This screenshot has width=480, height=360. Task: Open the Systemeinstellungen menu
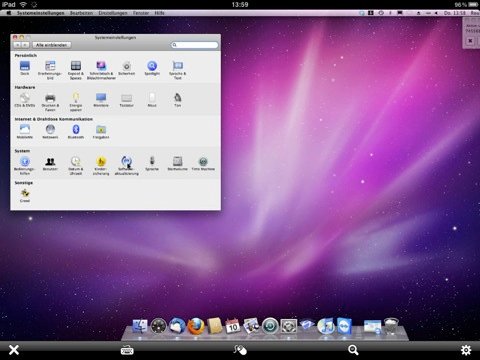click(41, 13)
